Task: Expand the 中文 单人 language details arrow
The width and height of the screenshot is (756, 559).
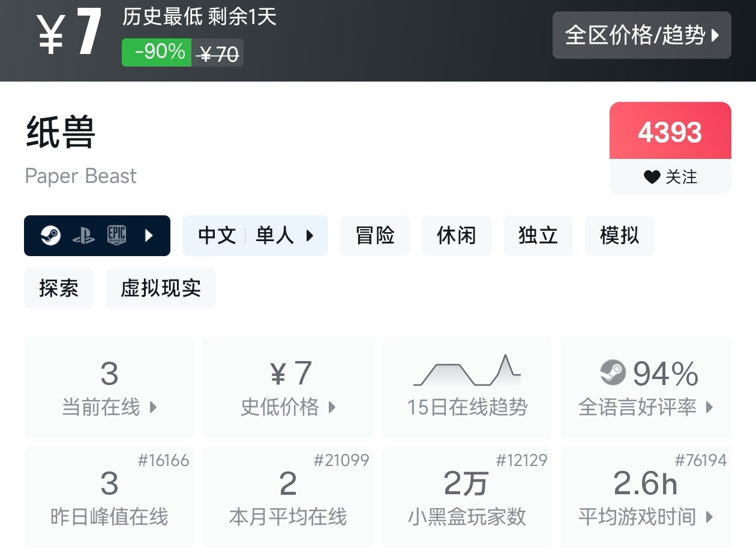Action: click(310, 236)
